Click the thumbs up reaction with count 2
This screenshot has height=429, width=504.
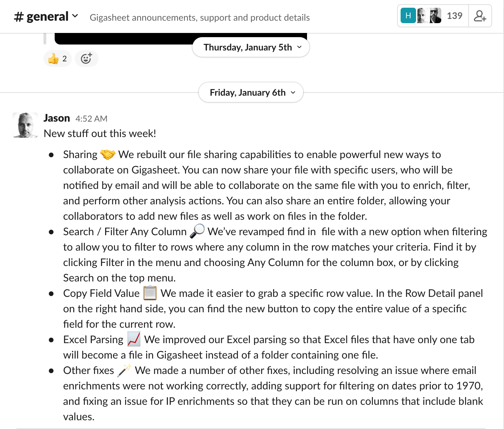(x=57, y=59)
